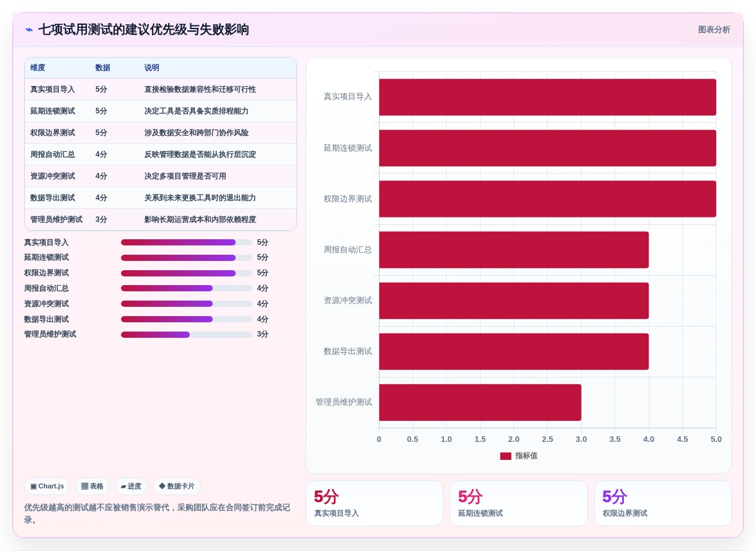Click description 直接检验数据兼容性和迁移可行性

(200, 89)
